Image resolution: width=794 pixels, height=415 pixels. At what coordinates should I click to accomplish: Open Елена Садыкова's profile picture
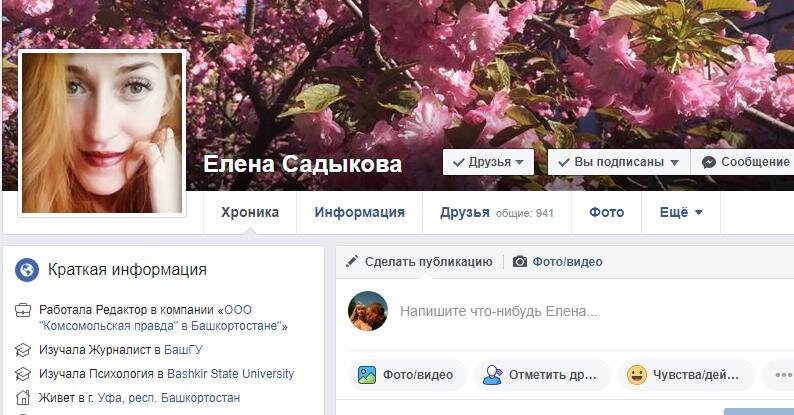(x=102, y=133)
